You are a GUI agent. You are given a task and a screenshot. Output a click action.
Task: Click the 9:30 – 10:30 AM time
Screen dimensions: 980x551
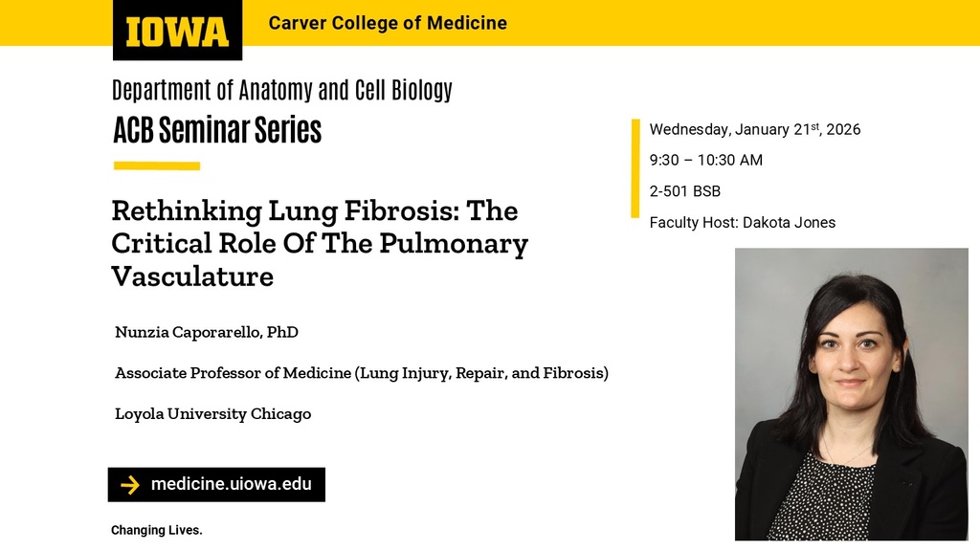coord(705,161)
